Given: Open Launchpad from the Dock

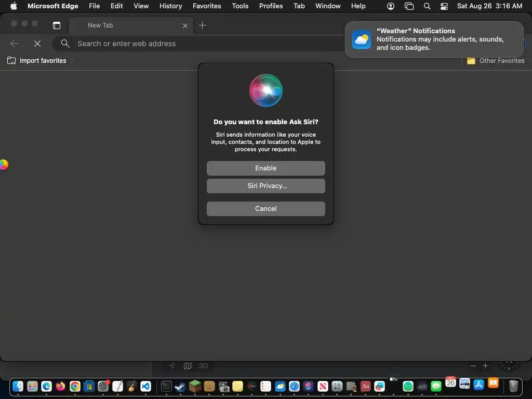Looking at the screenshot, I should click(x=32, y=386).
